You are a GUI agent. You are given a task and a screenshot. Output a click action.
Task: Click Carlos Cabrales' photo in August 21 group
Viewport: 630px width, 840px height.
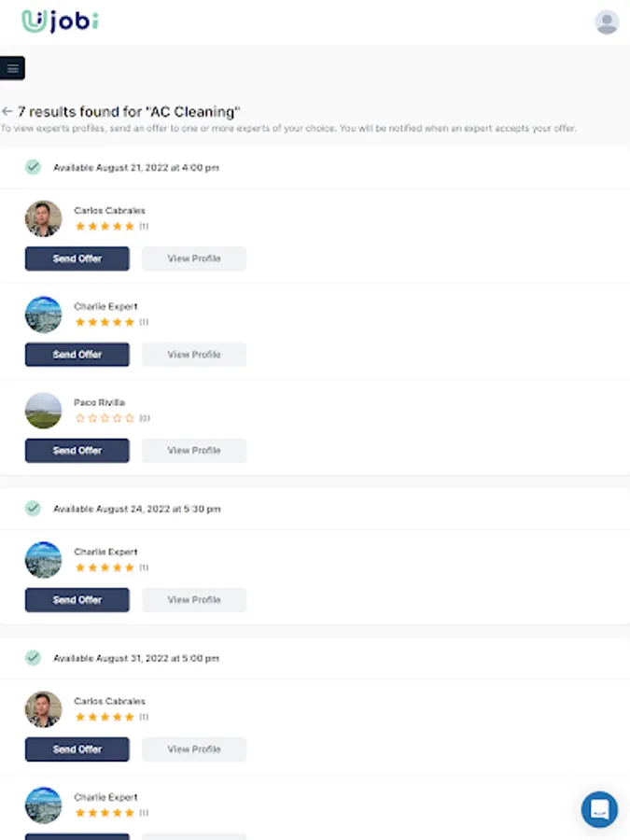point(43,218)
